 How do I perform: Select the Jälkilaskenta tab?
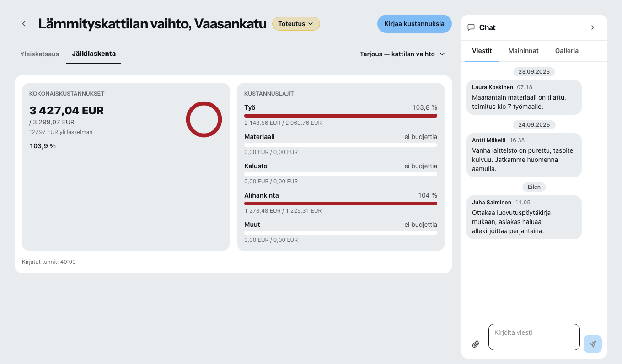(94, 54)
